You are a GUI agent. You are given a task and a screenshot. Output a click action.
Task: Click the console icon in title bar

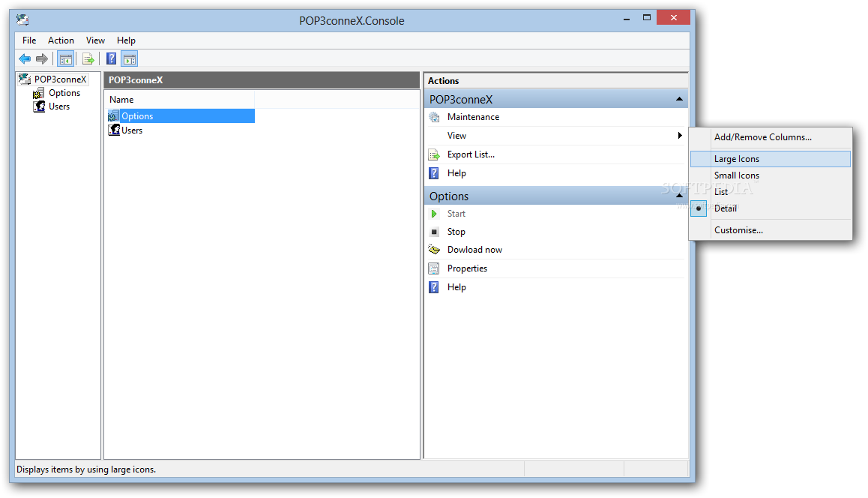coord(22,20)
